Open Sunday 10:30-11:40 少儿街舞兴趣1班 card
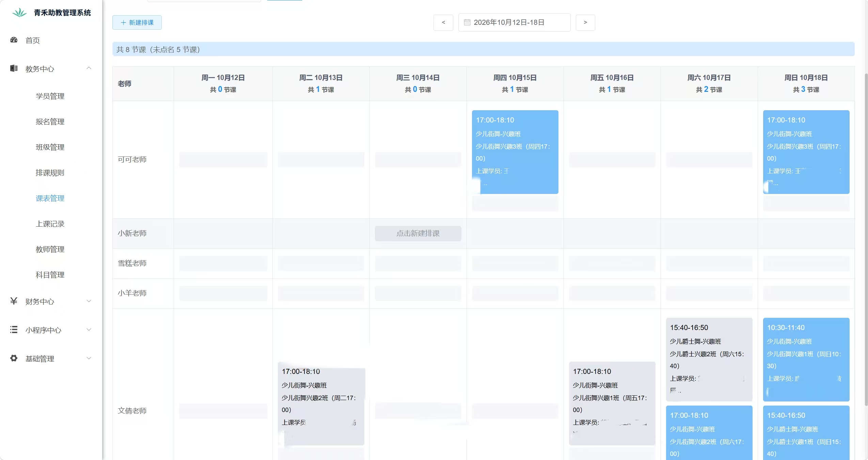The width and height of the screenshot is (868, 460). (x=806, y=360)
